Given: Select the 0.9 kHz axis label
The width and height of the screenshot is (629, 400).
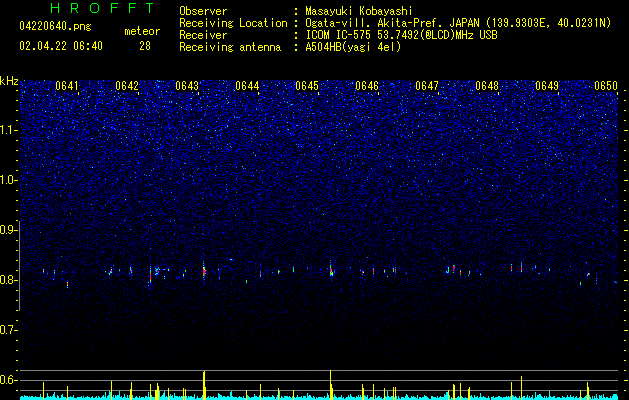Looking at the screenshot, I should tap(8, 230).
